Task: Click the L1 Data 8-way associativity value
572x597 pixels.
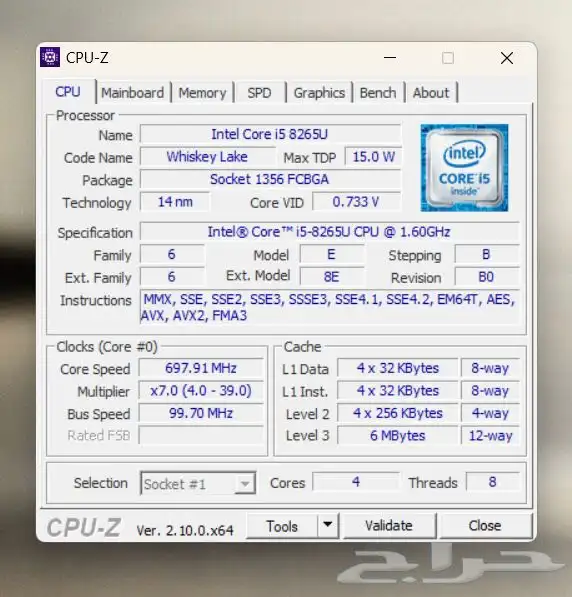Action: tap(490, 368)
